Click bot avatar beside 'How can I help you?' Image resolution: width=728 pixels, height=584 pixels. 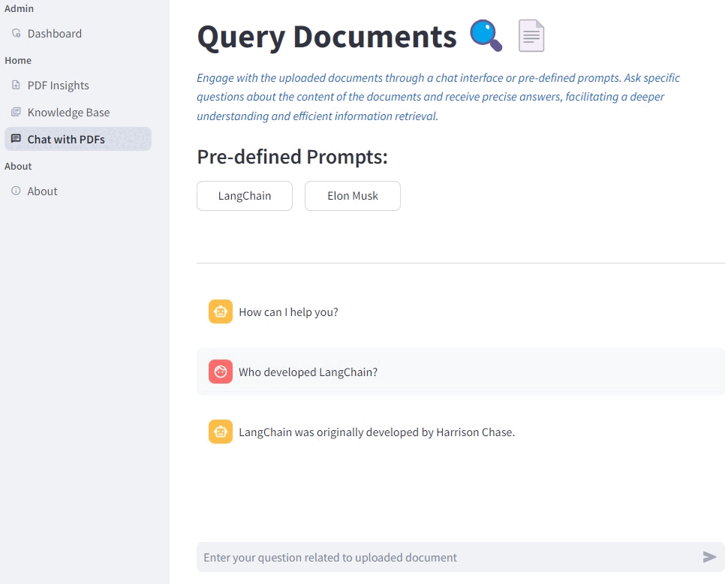coord(221,312)
